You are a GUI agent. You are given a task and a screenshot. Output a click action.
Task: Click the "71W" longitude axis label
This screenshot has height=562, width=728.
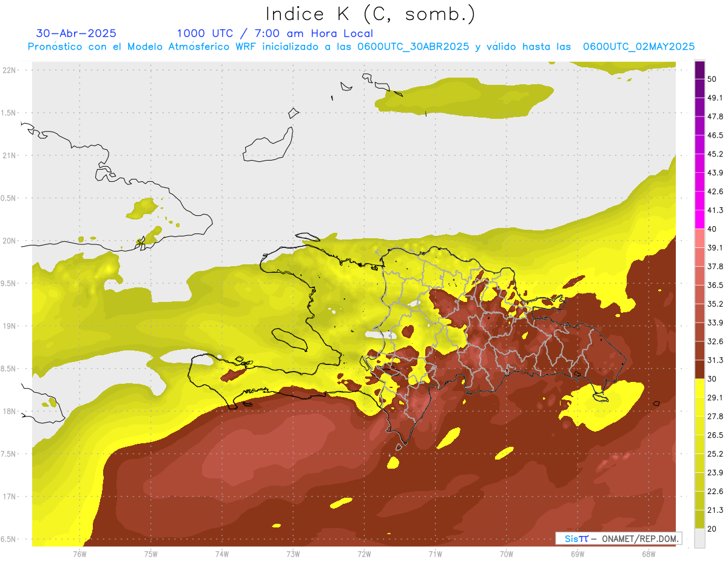pos(435,554)
